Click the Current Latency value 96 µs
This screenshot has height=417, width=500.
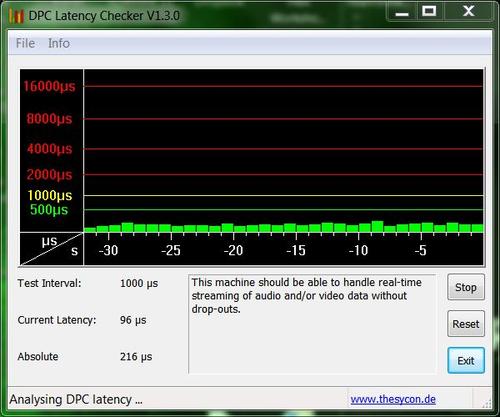click(x=133, y=320)
